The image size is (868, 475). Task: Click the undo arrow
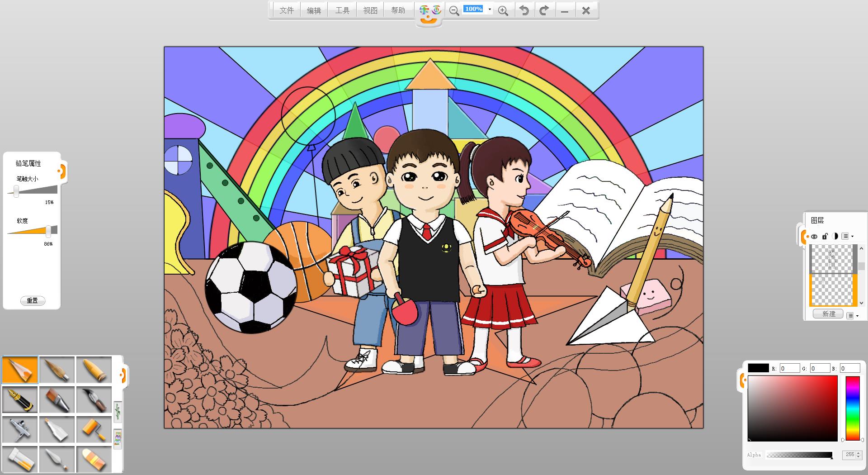coord(524,10)
